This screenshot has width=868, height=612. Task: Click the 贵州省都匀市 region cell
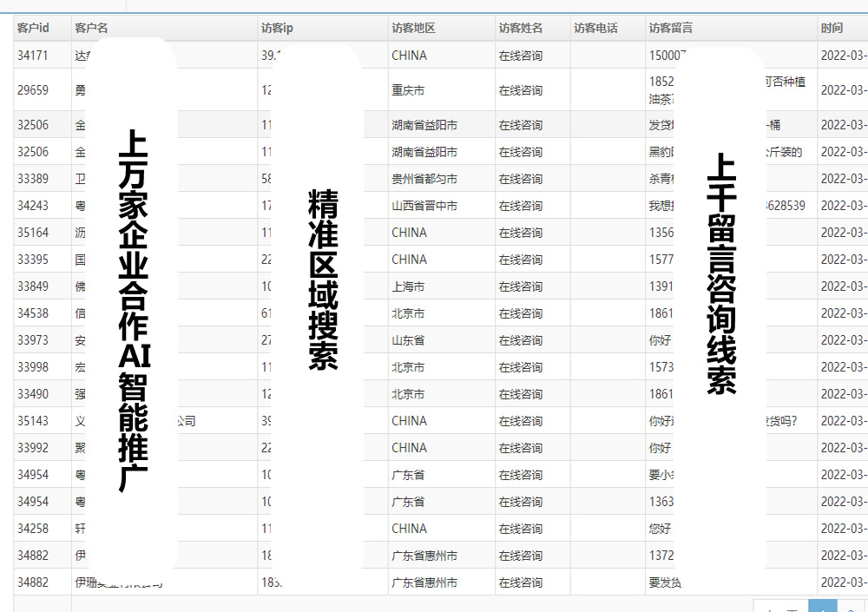424,179
